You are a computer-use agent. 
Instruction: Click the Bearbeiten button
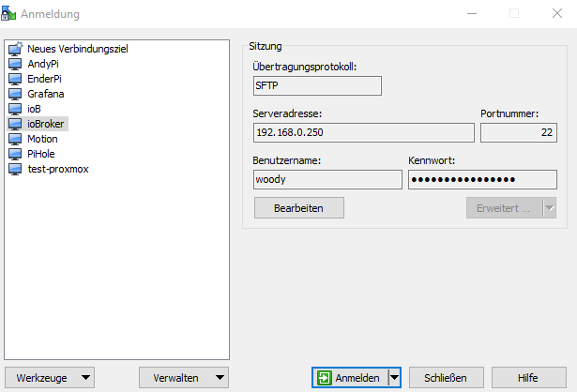(x=298, y=208)
